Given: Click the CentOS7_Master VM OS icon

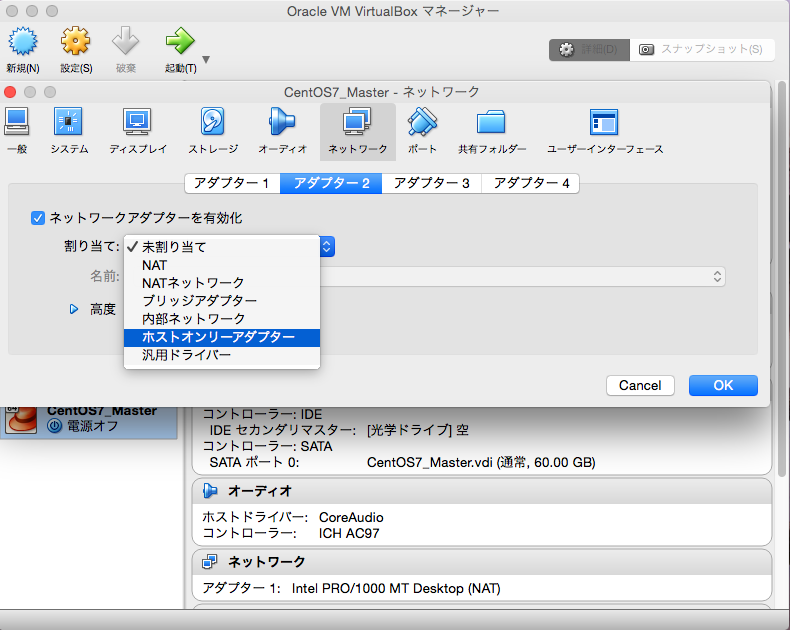Looking at the screenshot, I should click(21, 419).
